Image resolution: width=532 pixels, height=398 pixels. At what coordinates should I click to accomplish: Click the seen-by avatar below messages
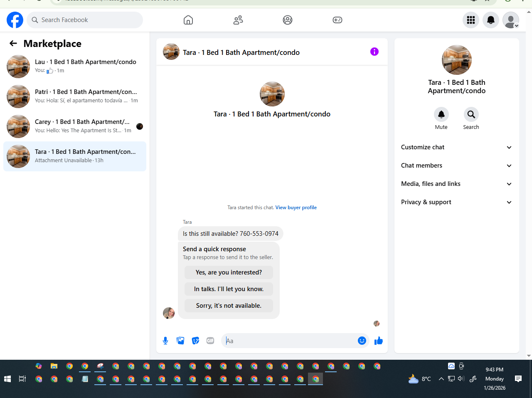(377, 324)
